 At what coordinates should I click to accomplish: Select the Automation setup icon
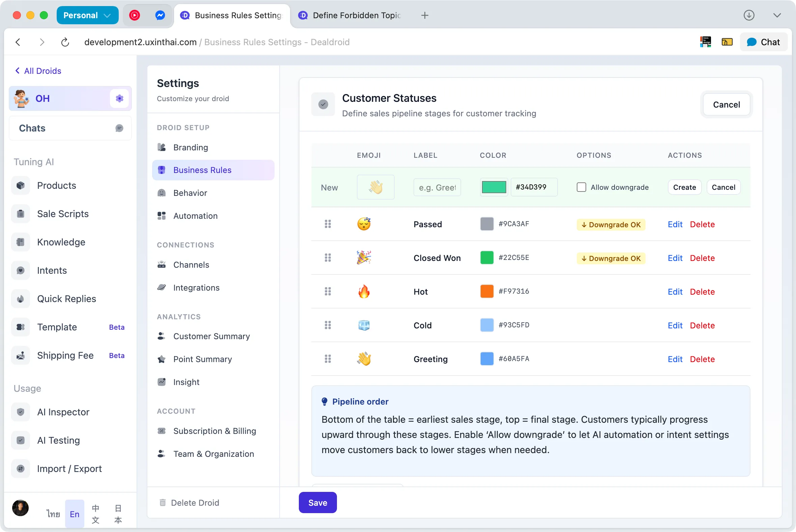(x=162, y=216)
